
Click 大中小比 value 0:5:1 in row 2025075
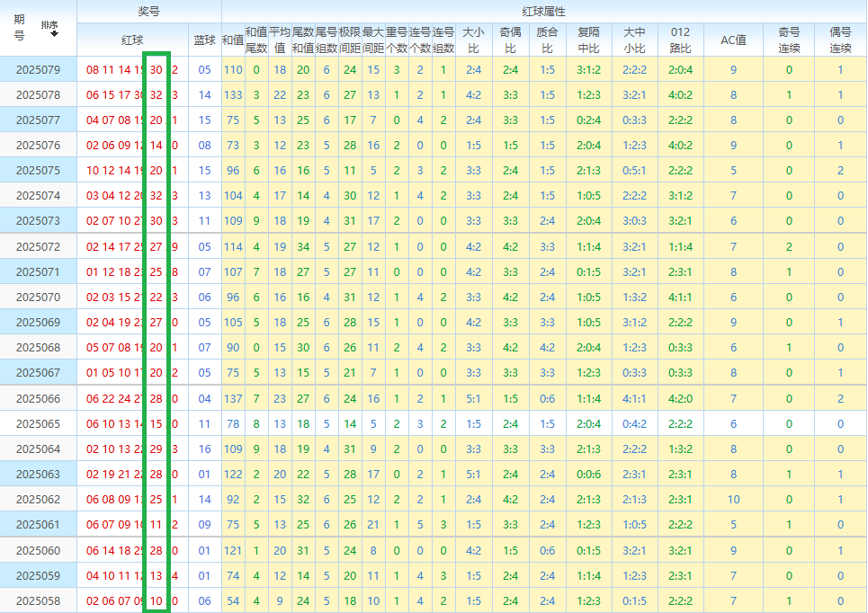[x=634, y=171]
